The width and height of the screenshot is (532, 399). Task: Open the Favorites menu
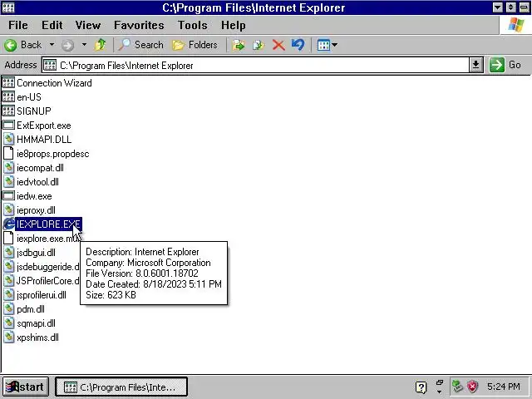[139, 25]
